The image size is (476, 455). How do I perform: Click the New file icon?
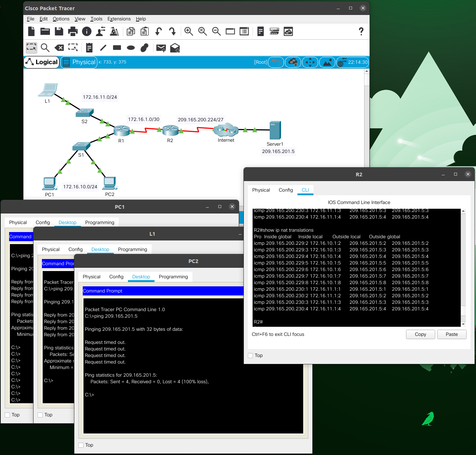click(x=31, y=31)
